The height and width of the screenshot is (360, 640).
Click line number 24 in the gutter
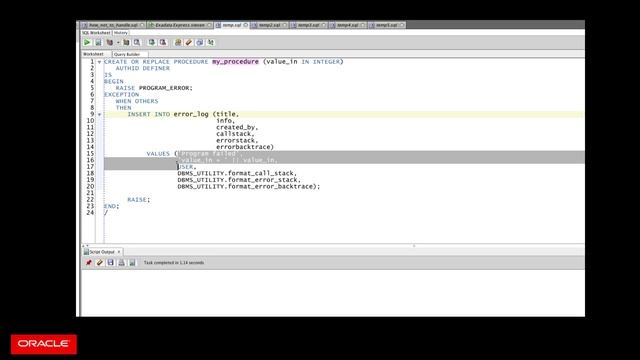coord(90,213)
